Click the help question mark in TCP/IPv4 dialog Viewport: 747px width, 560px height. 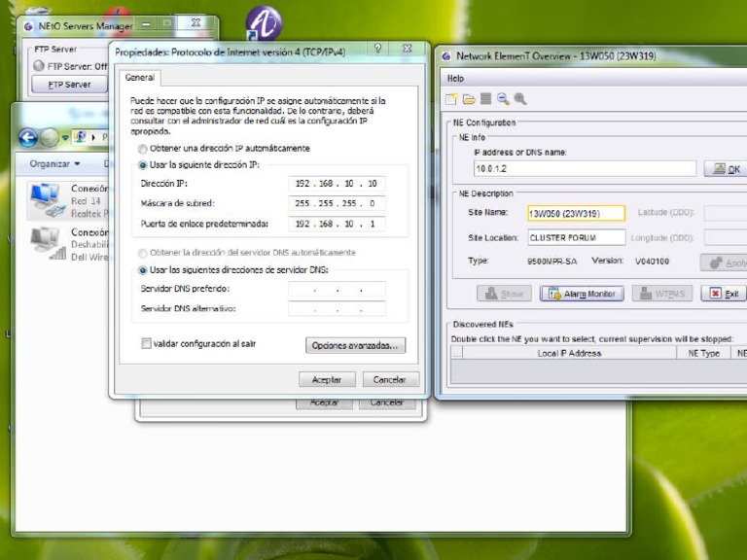pyautogui.click(x=377, y=49)
